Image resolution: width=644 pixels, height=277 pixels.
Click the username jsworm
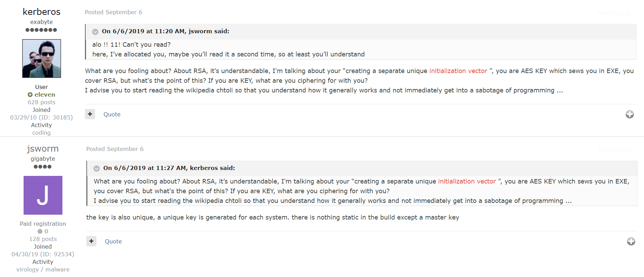click(43, 149)
